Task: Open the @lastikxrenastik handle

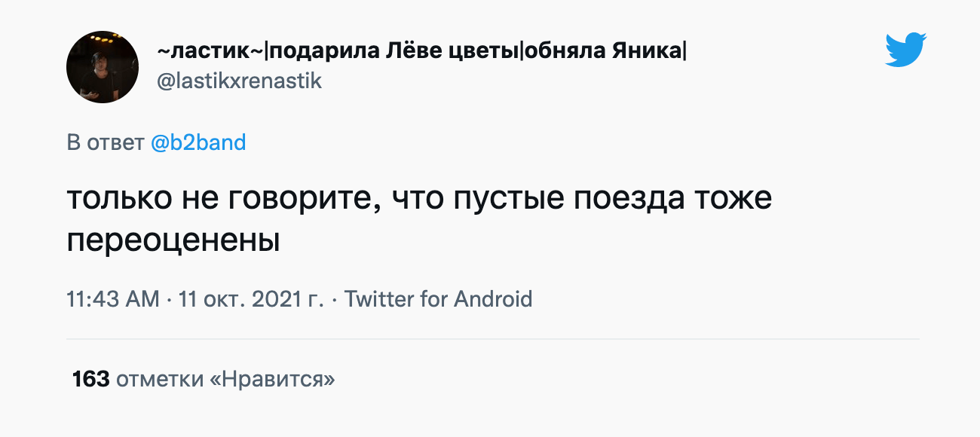Action: [x=239, y=81]
